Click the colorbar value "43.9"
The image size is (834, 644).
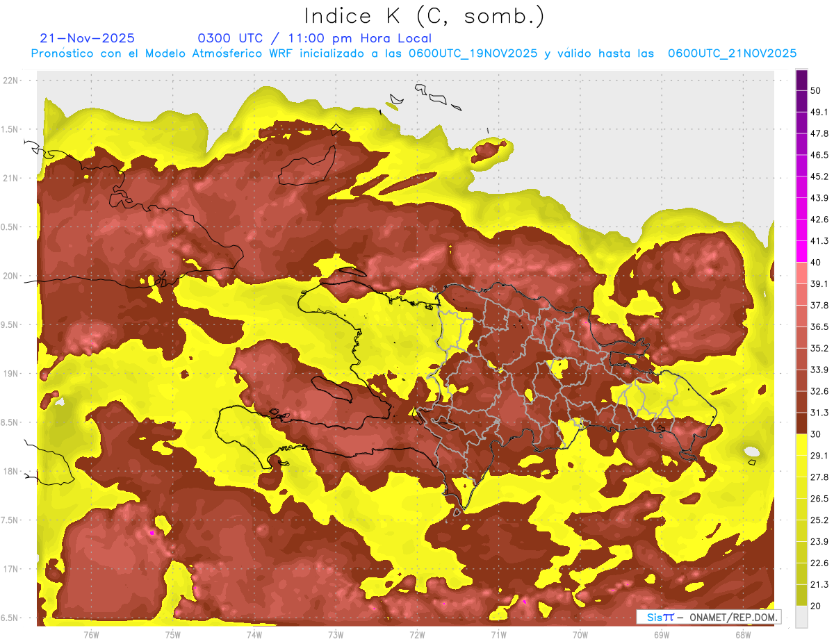pos(819,198)
